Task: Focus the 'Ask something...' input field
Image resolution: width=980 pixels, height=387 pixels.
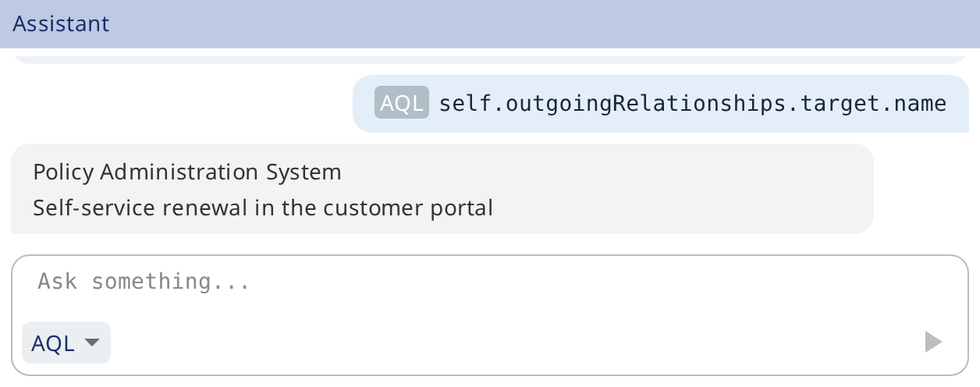Action: [x=489, y=281]
